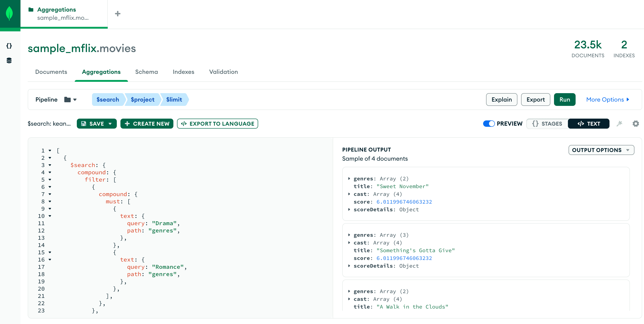Viewport: 644px width, 324px height.
Task: Collapse code fold arrow on line 3
Action: 50,165
